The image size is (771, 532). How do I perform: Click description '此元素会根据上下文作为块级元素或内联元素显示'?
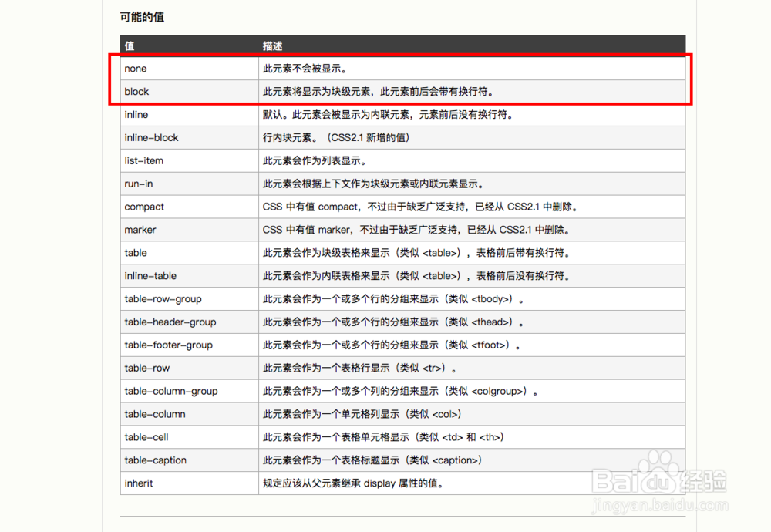[x=374, y=184]
